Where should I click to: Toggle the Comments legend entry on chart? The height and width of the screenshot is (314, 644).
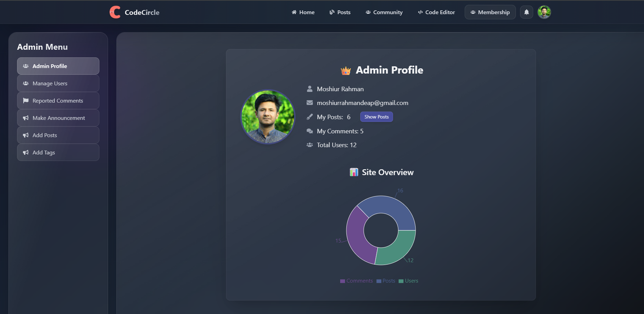[x=356, y=281]
